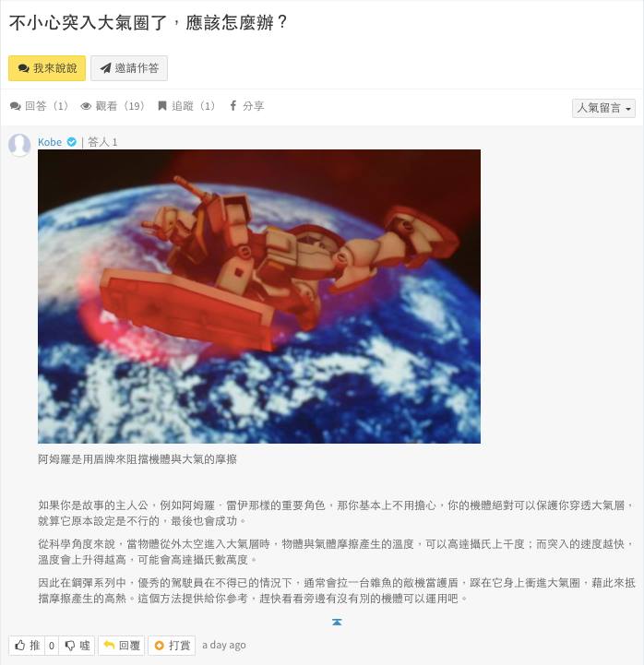The image size is (644, 665).
Task: Open the Gundam re-entry image
Action: coord(259,296)
